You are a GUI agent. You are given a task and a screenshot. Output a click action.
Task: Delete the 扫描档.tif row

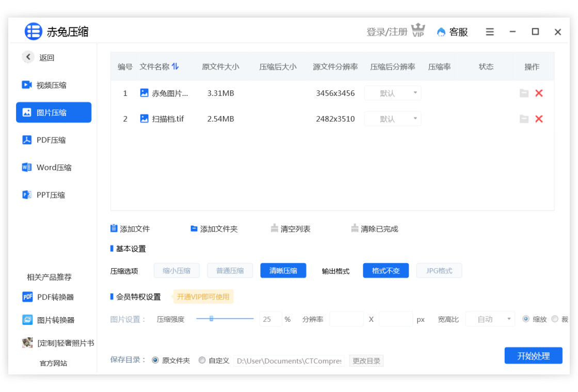[x=539, y=119]
